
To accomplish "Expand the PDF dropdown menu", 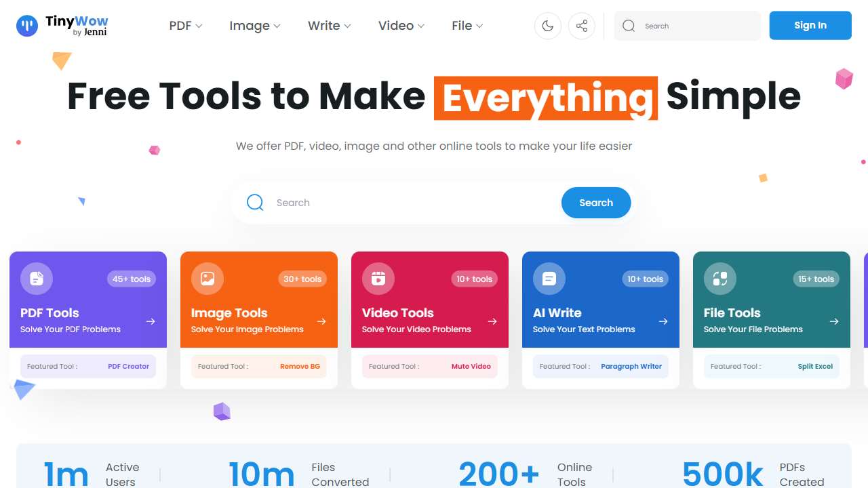I will (x=186, y=26).
